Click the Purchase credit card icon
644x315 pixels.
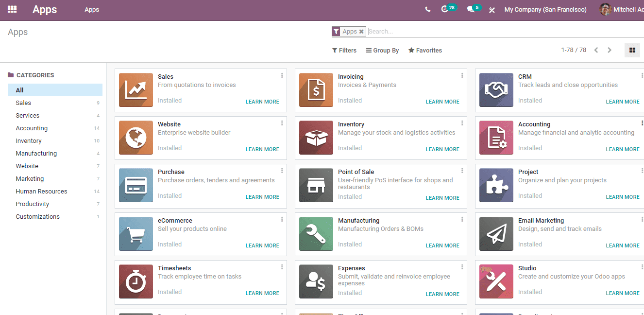tap(136, 185)
